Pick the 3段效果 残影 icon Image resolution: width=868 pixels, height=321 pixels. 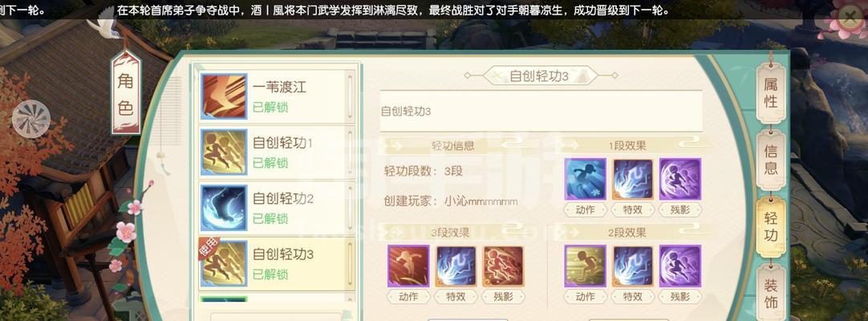click(x=503, y=266)
